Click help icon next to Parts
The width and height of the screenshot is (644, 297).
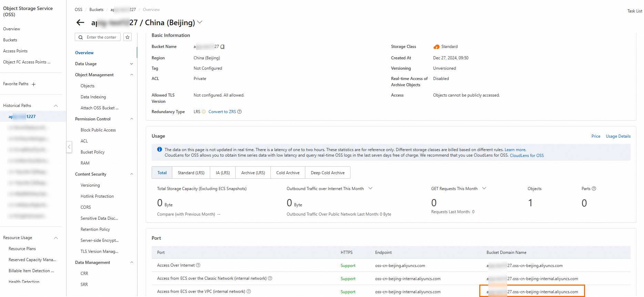point(594,189)
